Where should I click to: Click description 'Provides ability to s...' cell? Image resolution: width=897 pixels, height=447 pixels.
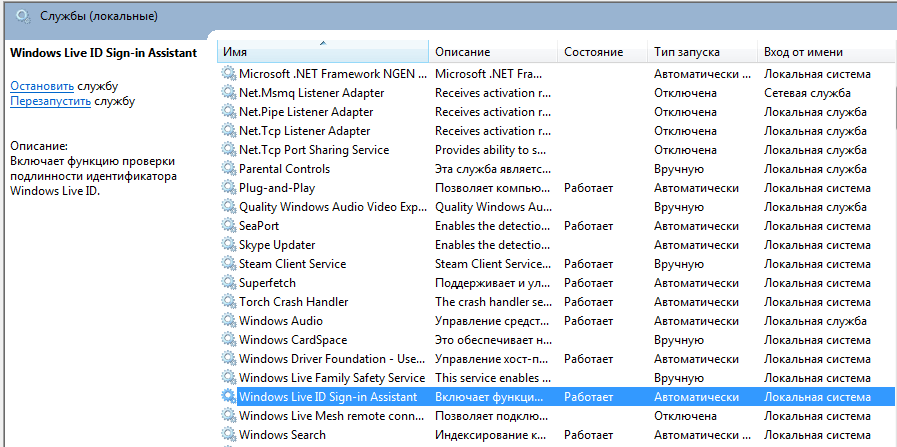[x=490, y=150]
